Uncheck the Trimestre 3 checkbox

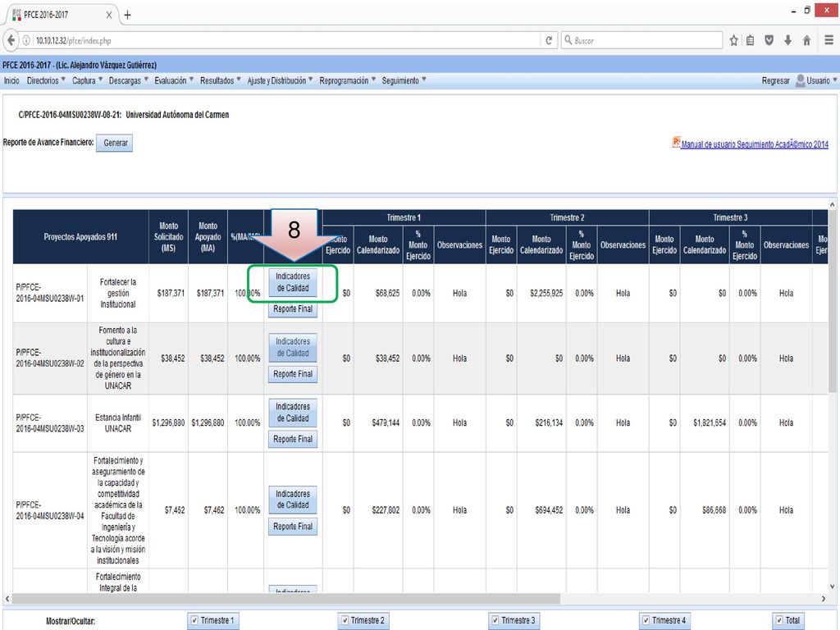click(x=495, y=620)
